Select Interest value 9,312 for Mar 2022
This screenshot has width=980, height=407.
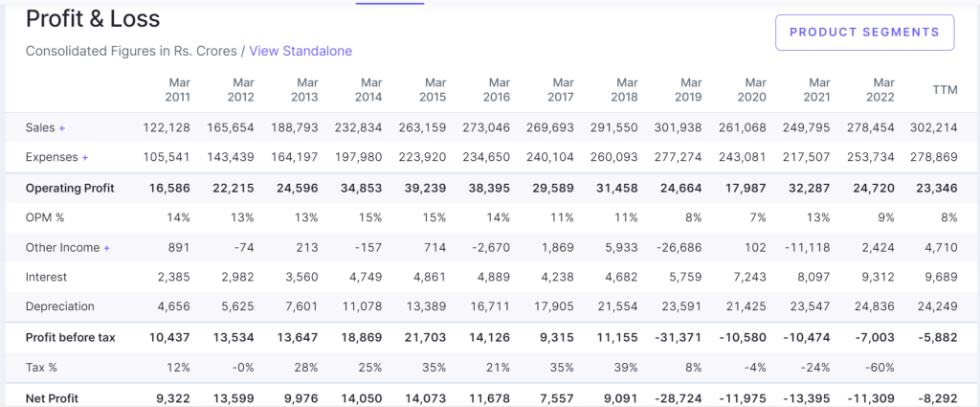coord(879,277)
